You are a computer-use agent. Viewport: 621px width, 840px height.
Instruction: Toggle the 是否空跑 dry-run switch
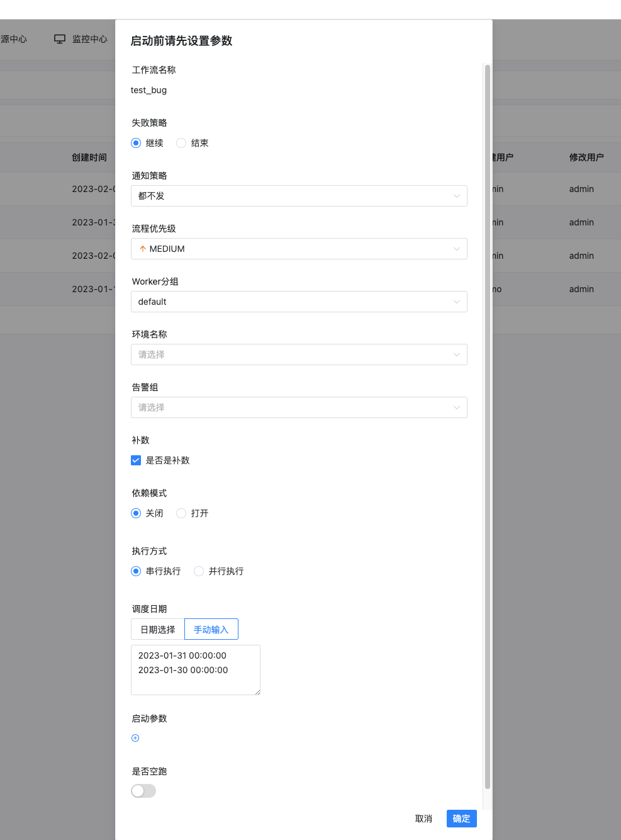point(143,791)
